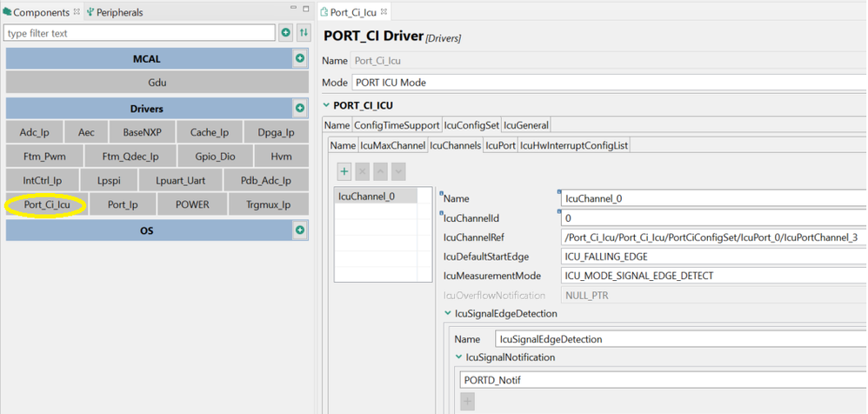The height and width of the screenshot is (414, 868).
Task: Move IcuChannel down with arrow icon
Action: click(x=397, y=171)
